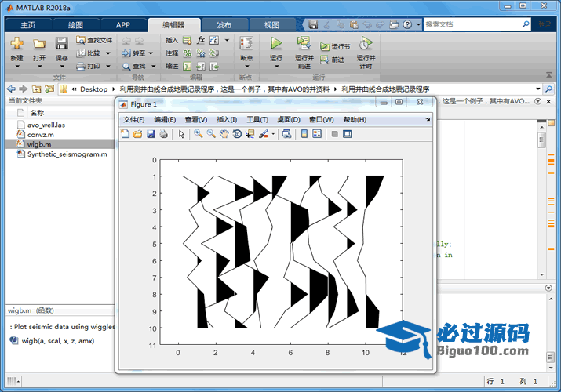Switch to the 主页 Home tab

pyautogui.click(x=28, y=24)
